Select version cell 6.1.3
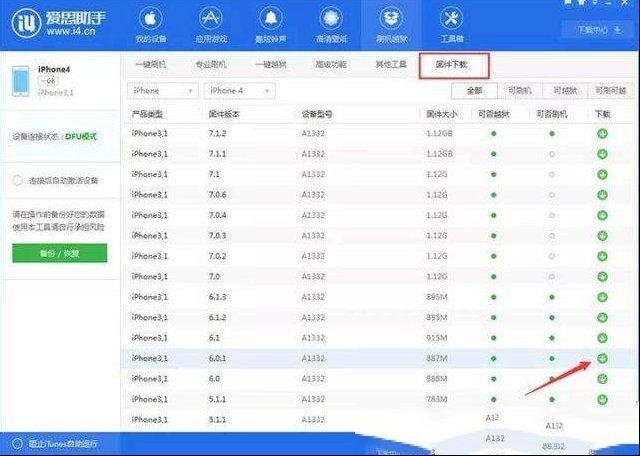Viewport: 640px width, 456px height. [217, 297]
